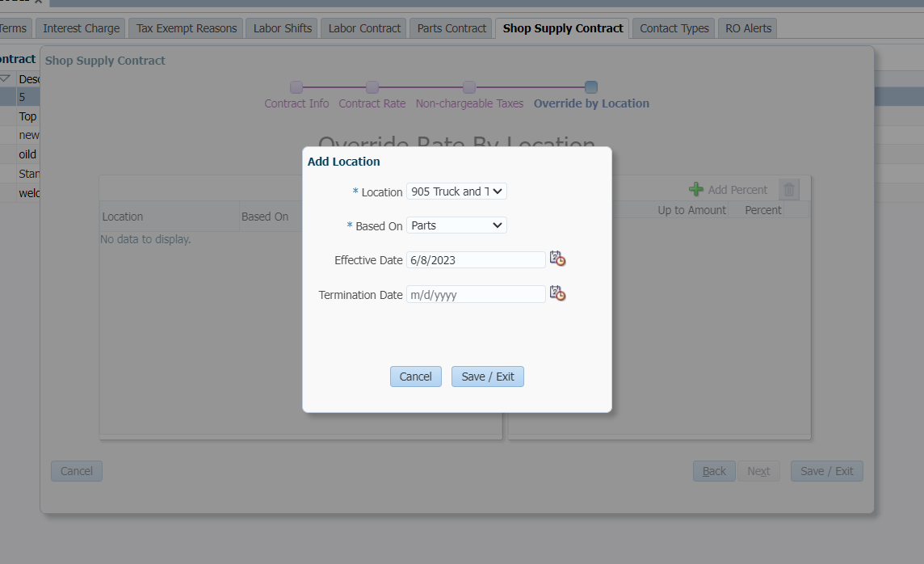This screenshot has width=924, height=564.
Task: Click the trash delete icon
Action: pyautogui.click(x=789, y=190)
